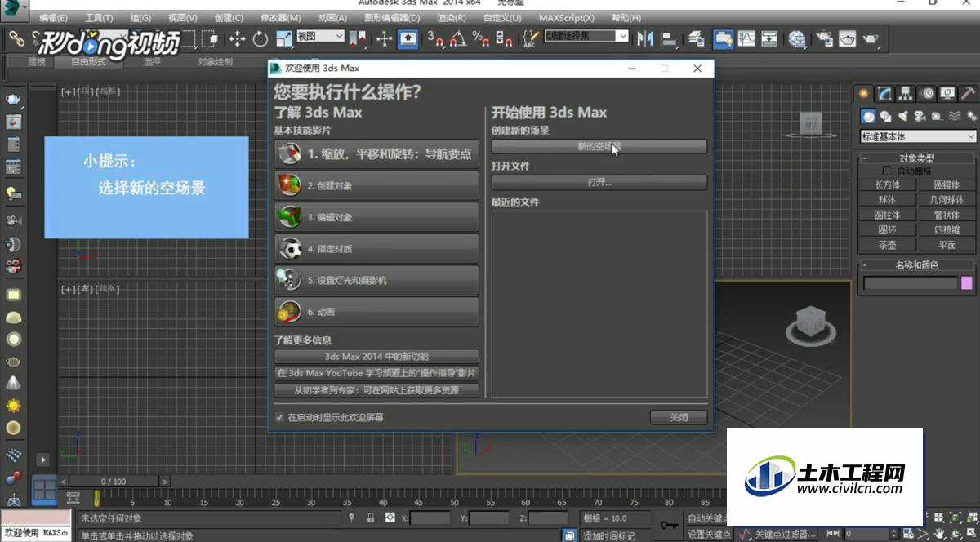This screenshot has width=980, height=542.
Task: Click the Mirror tool icon
Action: click(x=645, y=38)
